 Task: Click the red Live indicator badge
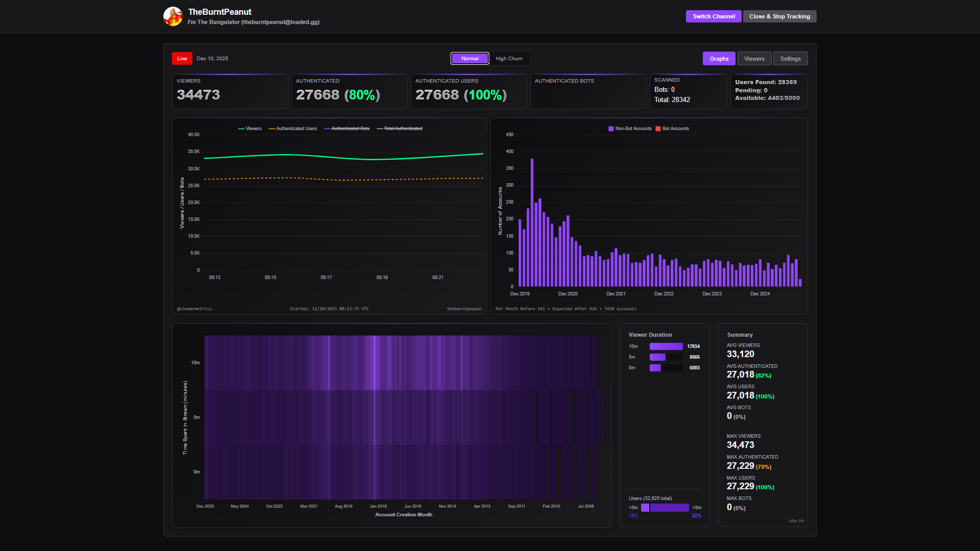182,59
